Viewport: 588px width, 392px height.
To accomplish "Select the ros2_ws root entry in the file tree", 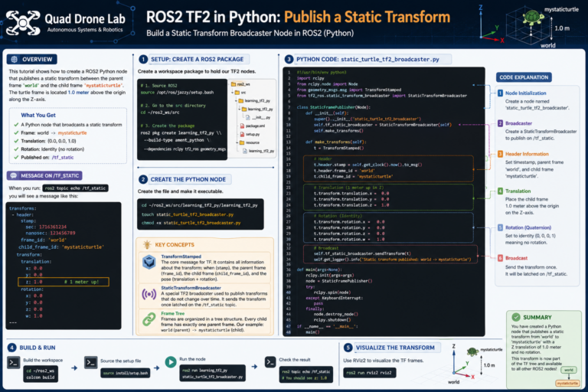I will coord(240,84).
